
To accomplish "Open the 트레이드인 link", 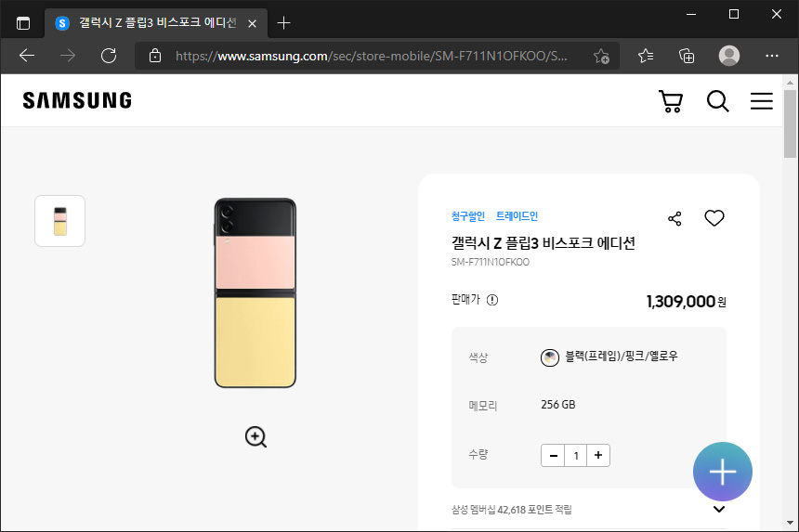I will [x=517, y=216].
